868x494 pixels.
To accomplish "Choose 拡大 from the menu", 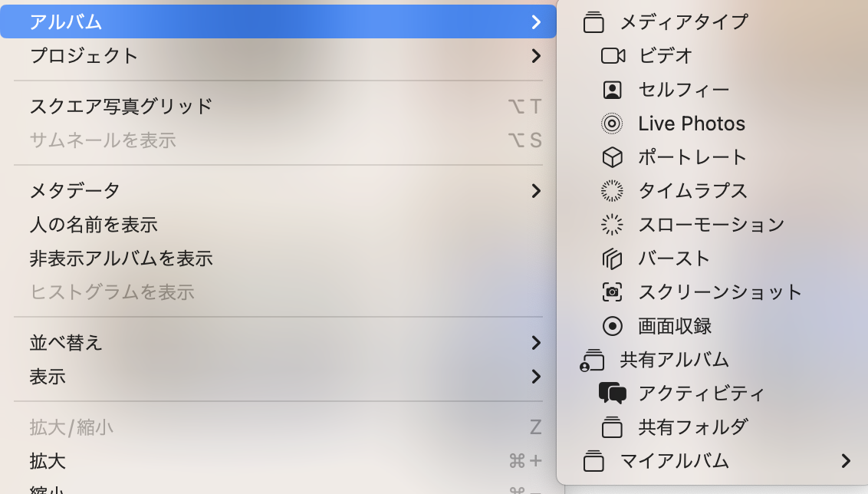I will [48, 461].
